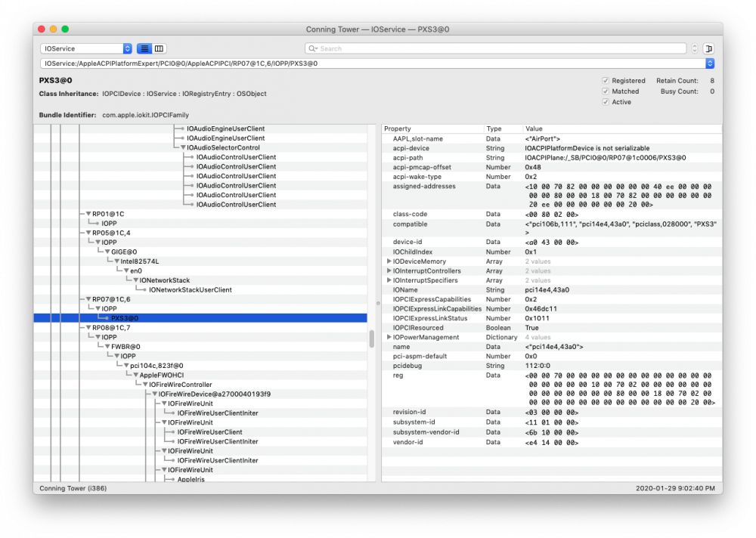Click the split pane divider handle
Viewport: 756px width, 538px height.
pyautogui.click(x=378, y=303)
